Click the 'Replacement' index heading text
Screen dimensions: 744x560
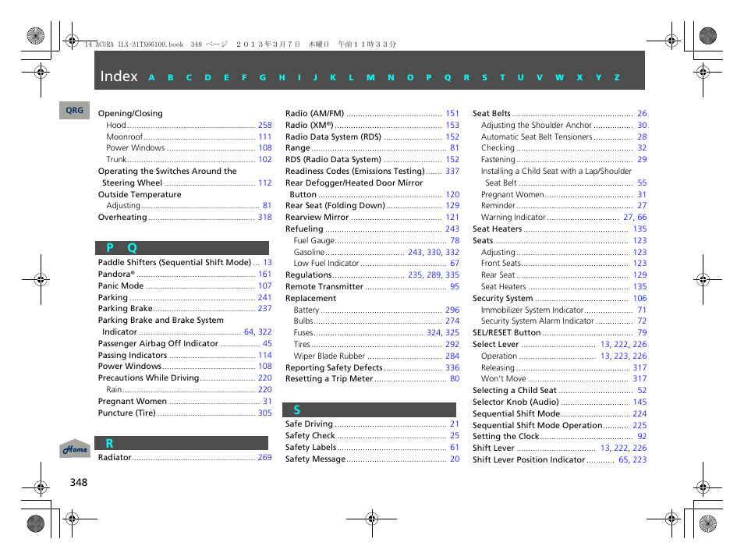pos(311,298)
